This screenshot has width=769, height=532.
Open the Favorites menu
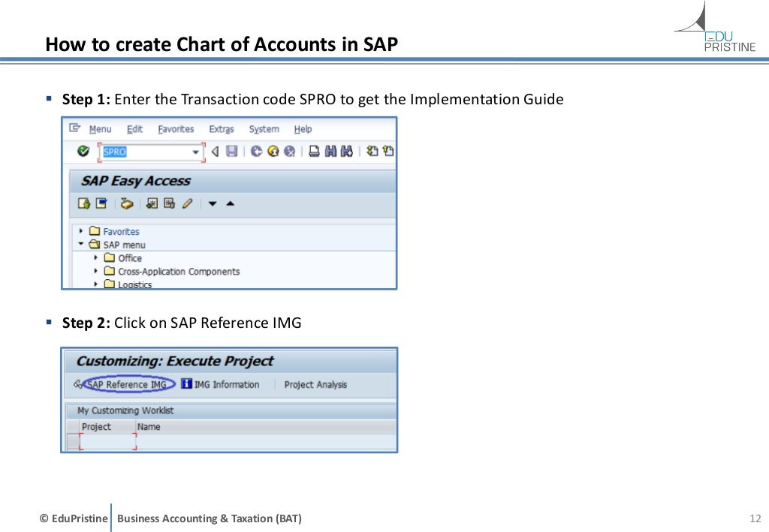pyautogui.click(x=176, y=129)
